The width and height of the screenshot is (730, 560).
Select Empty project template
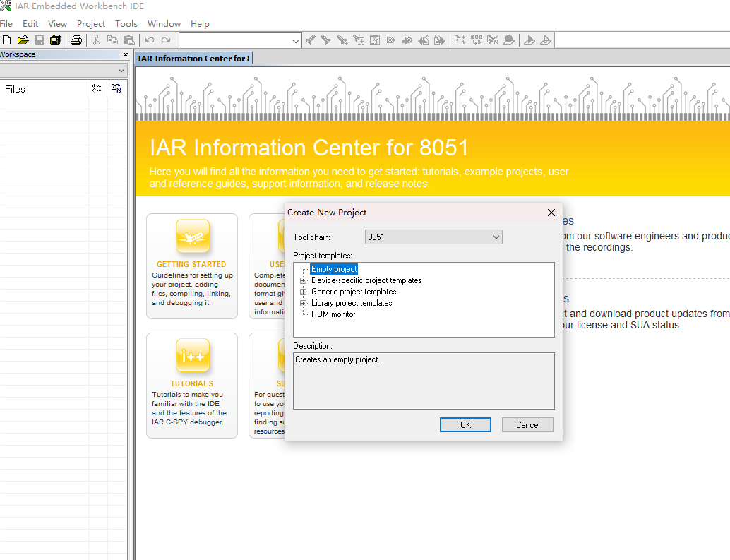[334, 269]
